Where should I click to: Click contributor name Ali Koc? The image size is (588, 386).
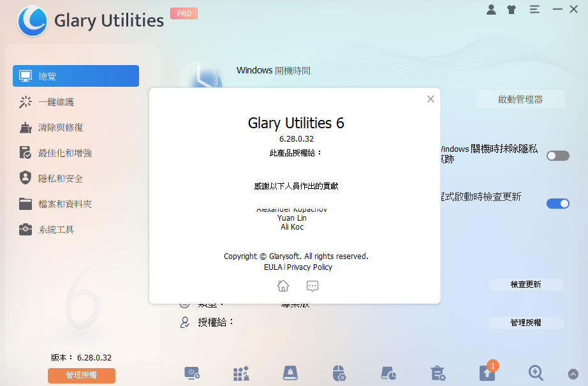(x=292, y=227)
